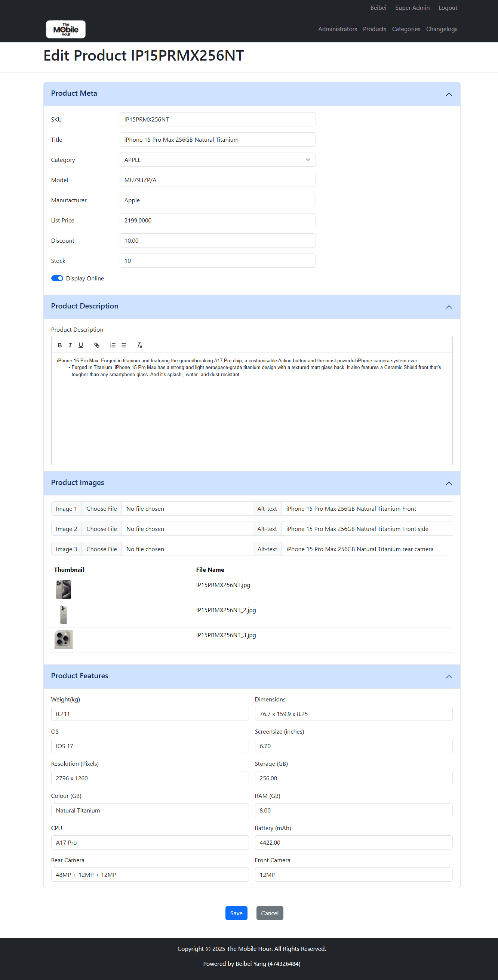The width and height of the screenshot is (498, 980).
Task: Insert a link using the link icon
Action: pyautogui.click(x=96, y=345)
